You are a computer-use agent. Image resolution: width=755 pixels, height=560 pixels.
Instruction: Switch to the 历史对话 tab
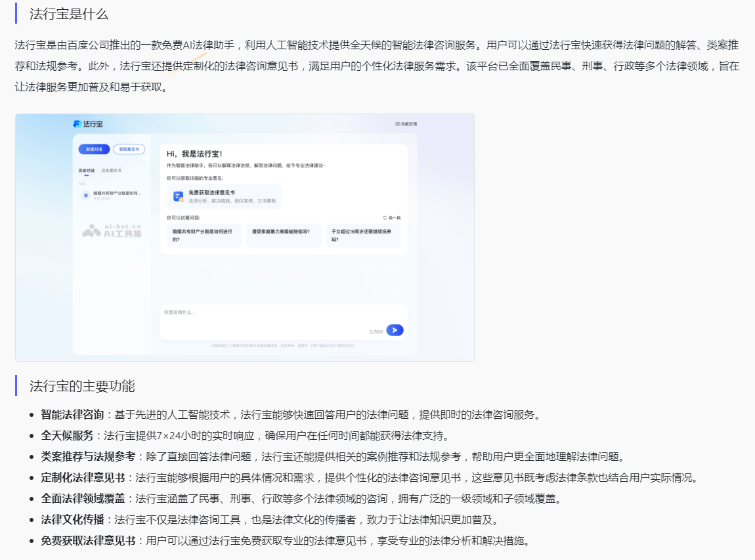(x=87, y=171)
